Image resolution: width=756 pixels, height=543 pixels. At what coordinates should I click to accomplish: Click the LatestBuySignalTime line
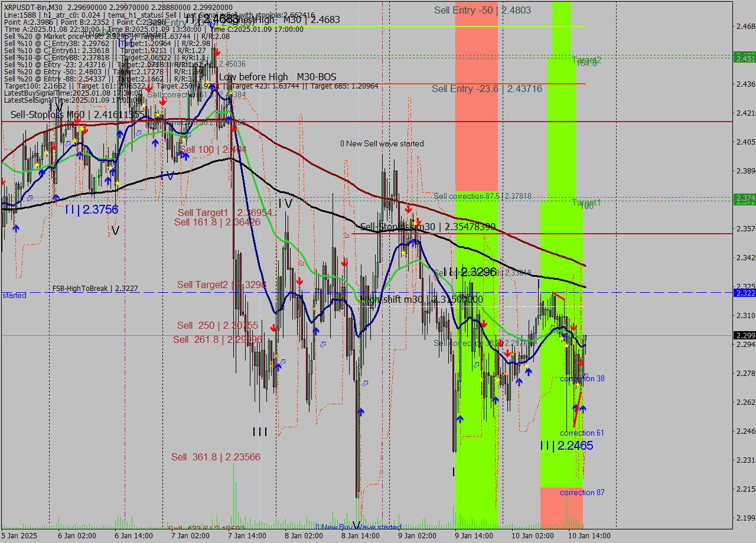point(73,93)
